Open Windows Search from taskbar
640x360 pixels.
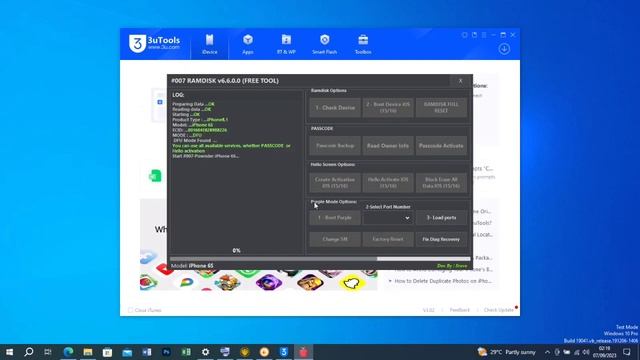pos(29,352)
